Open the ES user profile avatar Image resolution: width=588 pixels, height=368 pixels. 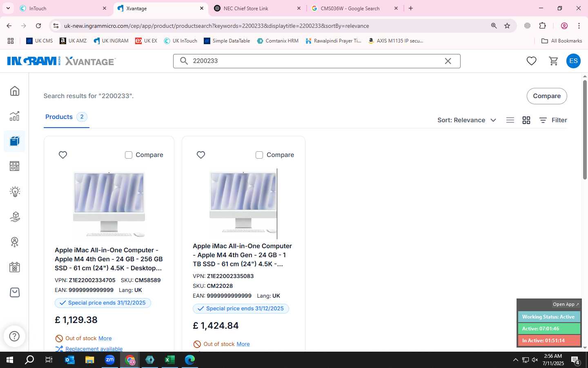point(573,61)
